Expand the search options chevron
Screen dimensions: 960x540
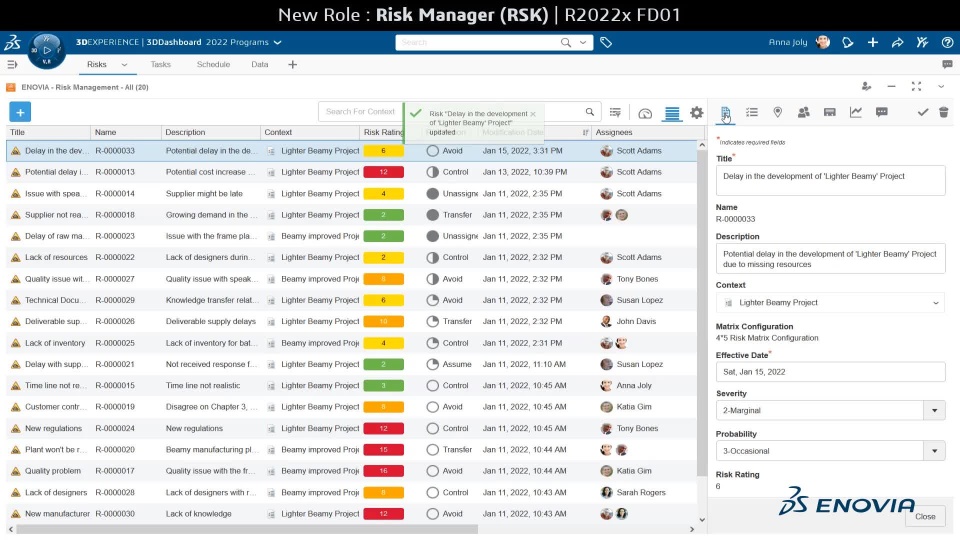pyautogui.click(x=583, y=42)
